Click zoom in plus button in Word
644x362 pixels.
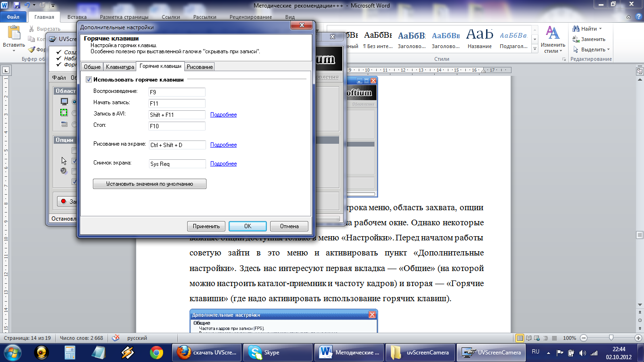[637, 338]
